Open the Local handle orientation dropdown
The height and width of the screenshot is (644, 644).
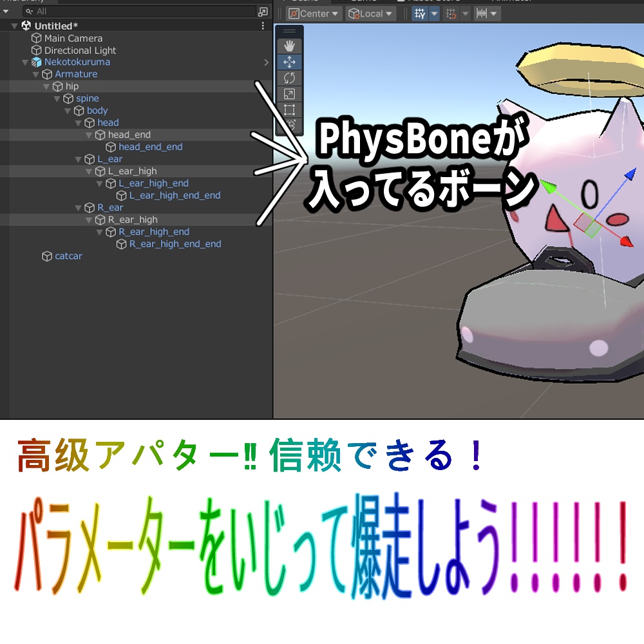(370, 14)
